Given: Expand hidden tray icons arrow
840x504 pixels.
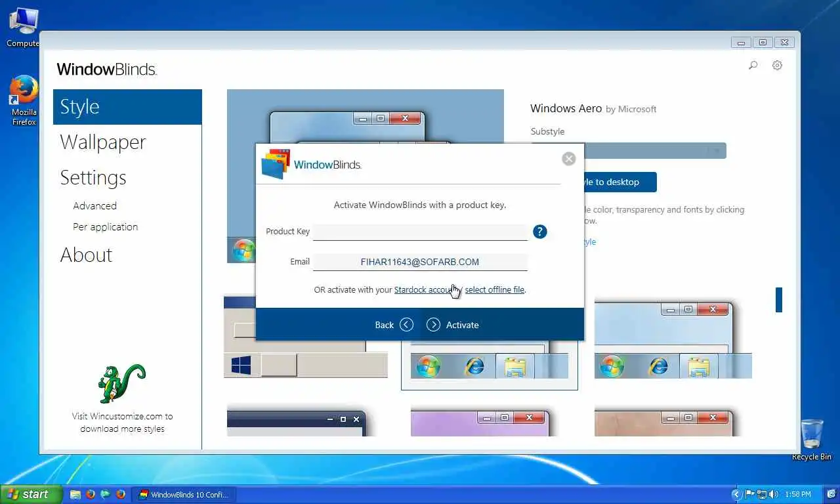Looking at the screenshot, I should pos(736,494).
